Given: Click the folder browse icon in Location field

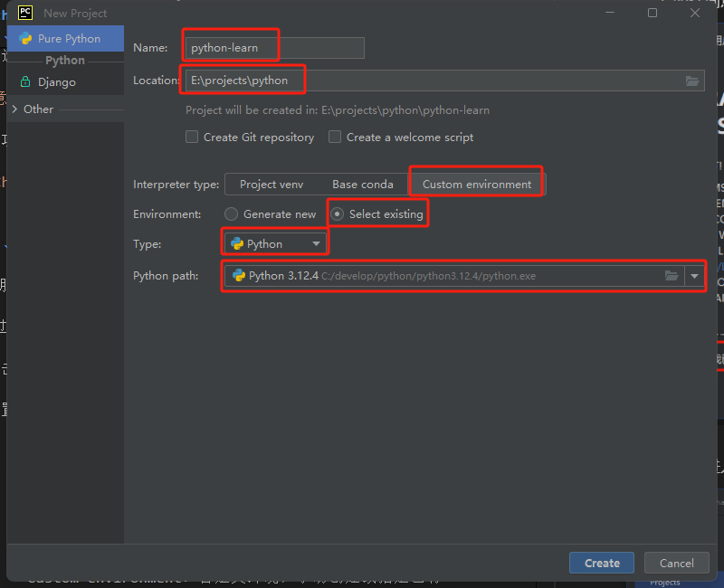Looking at the screenshot, I should [x=692, y=81].
